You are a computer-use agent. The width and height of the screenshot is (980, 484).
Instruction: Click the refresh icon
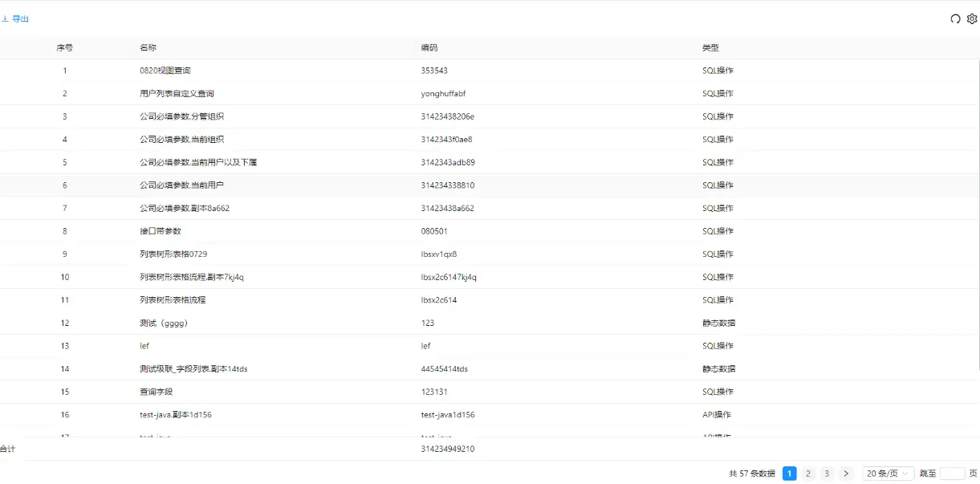[955, 19]
